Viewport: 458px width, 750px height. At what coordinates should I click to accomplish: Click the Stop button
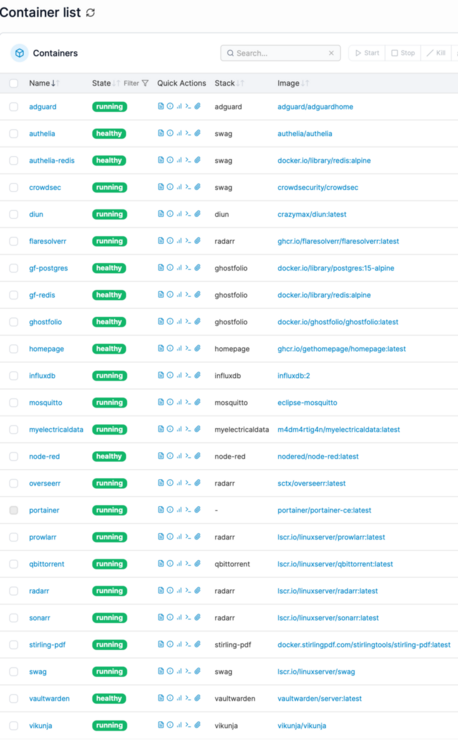[403, 53]
